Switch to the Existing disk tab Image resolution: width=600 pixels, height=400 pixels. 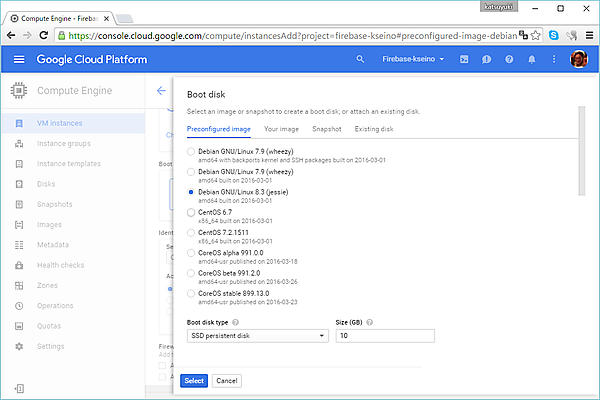(373, 130)
